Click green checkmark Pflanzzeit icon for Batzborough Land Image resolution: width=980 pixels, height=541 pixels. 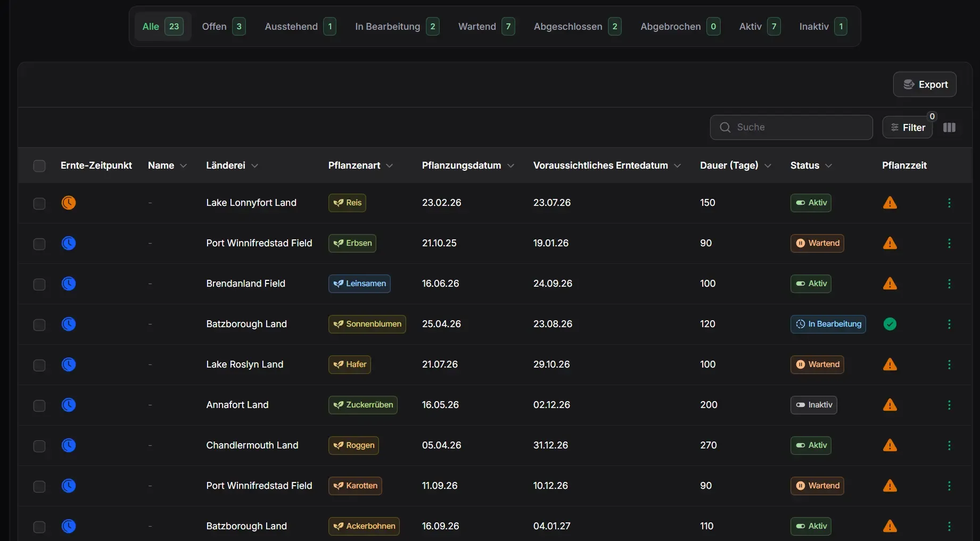[x=890, y=324]
